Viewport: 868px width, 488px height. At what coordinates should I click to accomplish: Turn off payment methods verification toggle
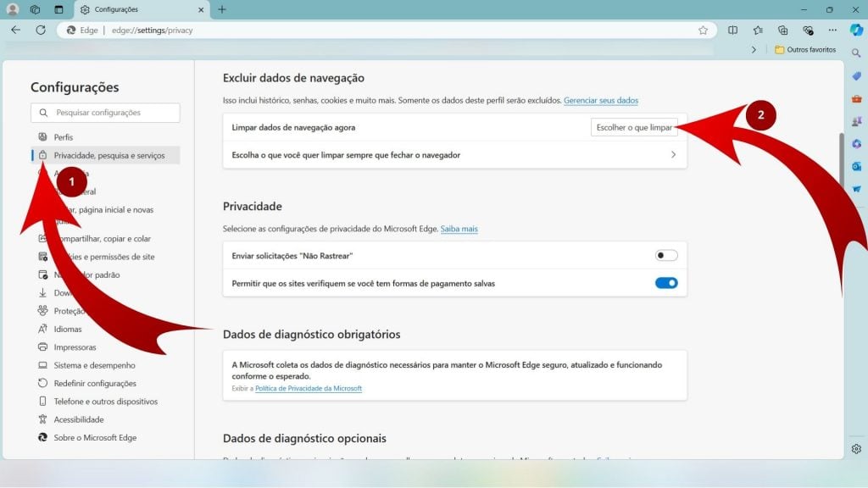coord(666,282)
